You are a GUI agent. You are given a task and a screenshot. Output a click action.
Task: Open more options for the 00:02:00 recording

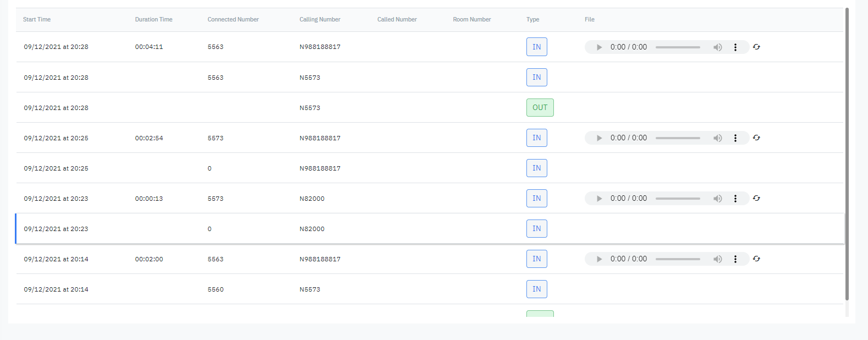click(x=735, y=259)
